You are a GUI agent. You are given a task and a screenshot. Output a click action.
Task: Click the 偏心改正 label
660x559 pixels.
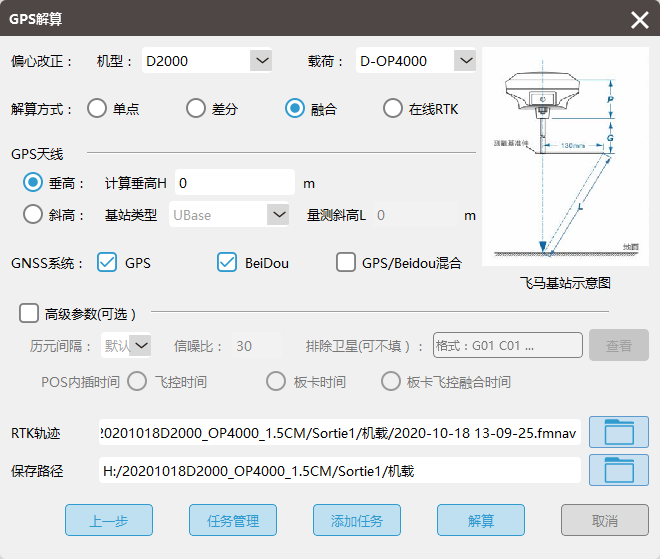(41, 61)
